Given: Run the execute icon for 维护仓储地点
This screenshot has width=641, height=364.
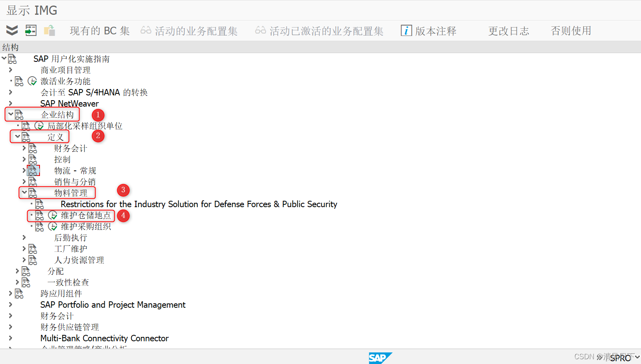Looking at the screenshot, I should pos(53,216).
